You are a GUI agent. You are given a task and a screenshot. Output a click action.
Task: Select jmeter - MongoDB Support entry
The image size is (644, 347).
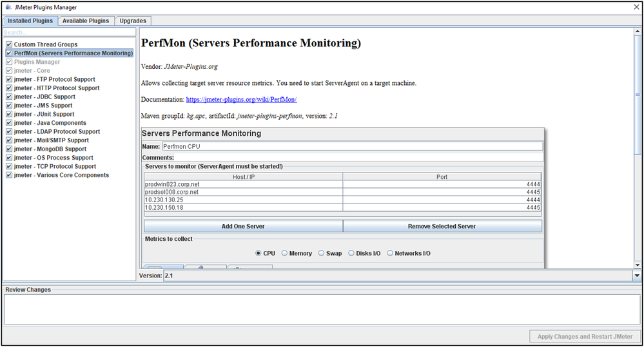[x=50, y=149]
